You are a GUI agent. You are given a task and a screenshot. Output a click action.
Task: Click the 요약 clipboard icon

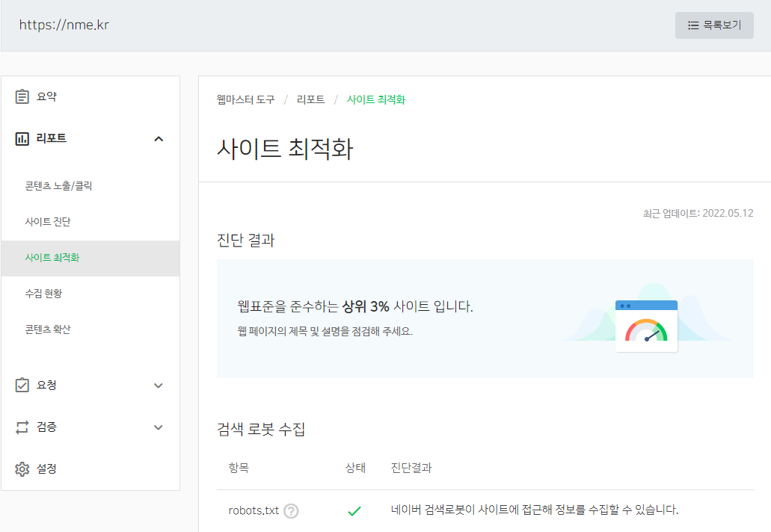[22, 96]
